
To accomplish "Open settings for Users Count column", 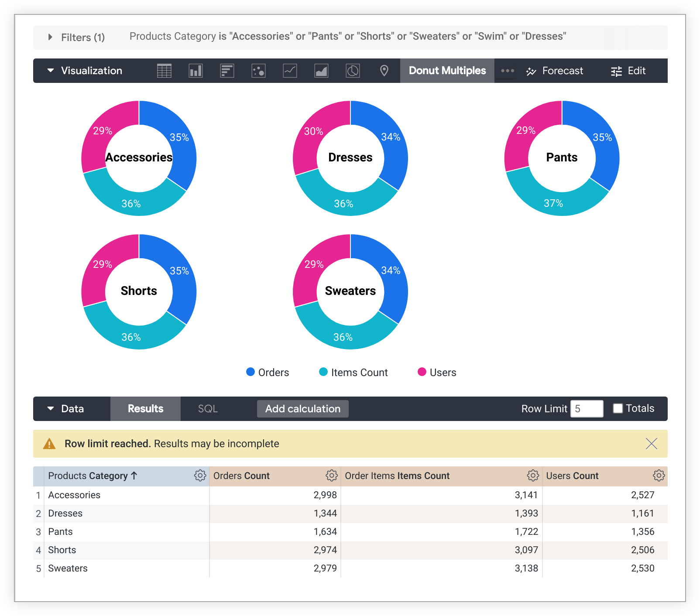I will coord(659,476).
